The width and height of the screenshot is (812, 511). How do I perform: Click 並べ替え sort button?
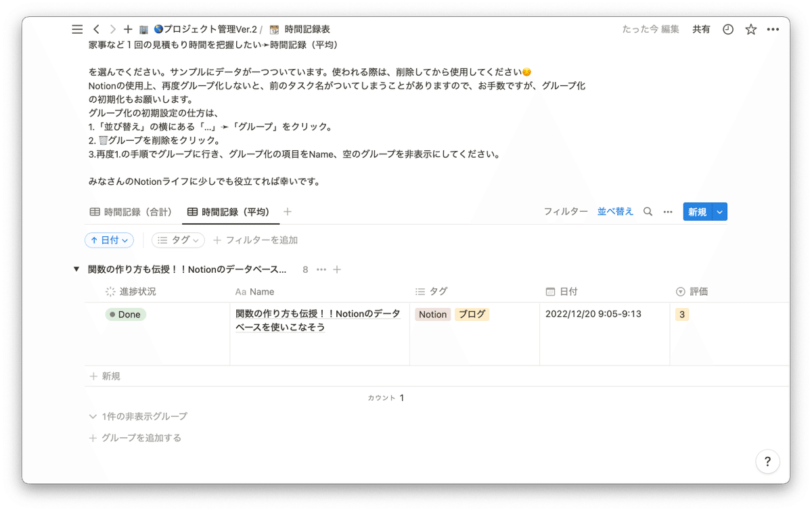tap(615, 212)
